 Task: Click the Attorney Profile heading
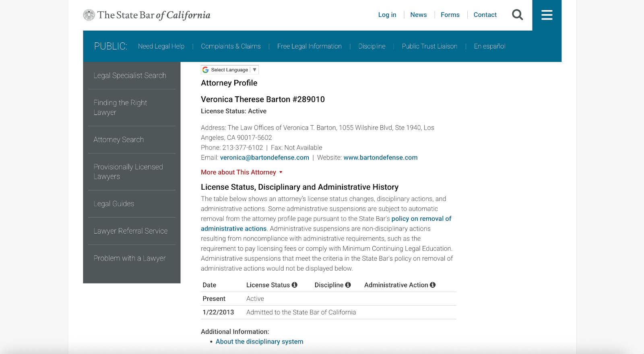tap(229, 83)
